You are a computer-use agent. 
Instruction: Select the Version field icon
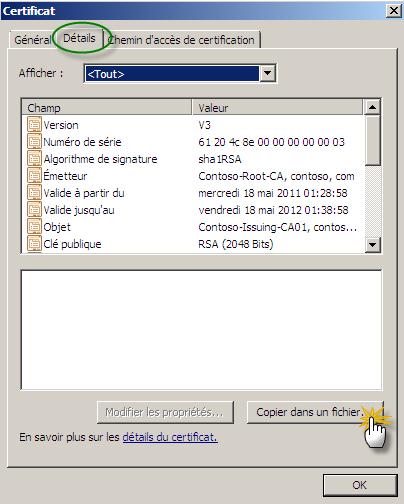click(34, 125)
